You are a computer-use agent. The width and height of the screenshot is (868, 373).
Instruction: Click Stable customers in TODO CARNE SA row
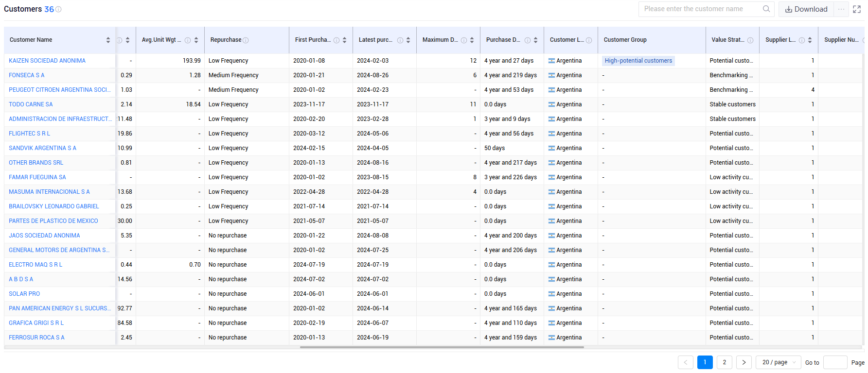732,104
